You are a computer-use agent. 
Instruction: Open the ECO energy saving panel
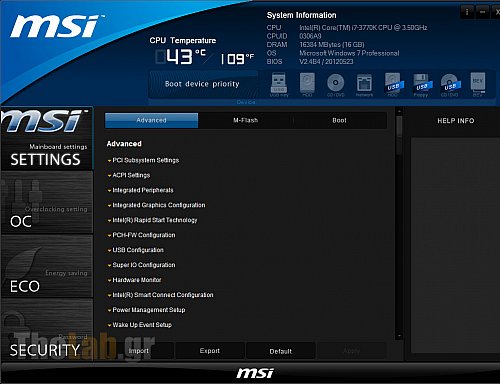(47, 266)
